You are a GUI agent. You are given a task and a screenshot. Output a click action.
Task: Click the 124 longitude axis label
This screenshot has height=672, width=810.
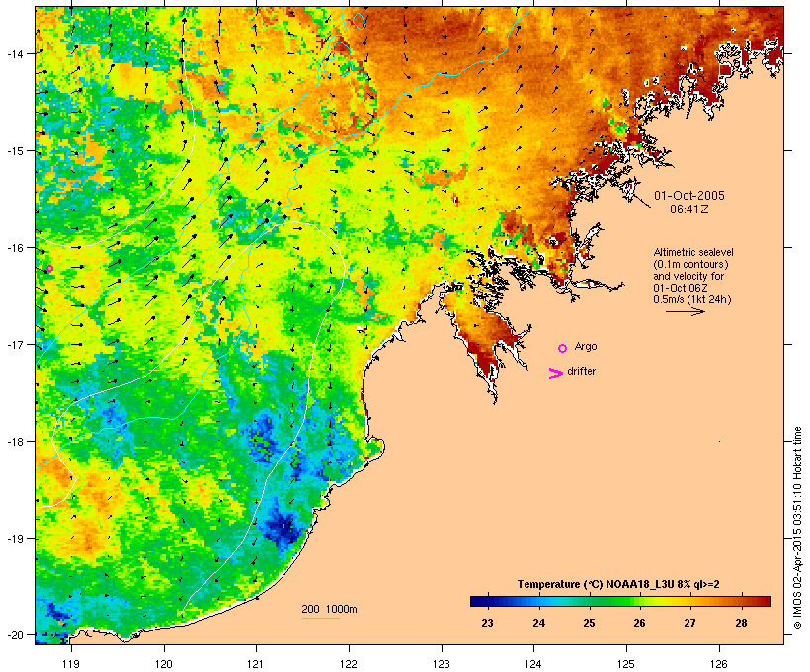533,664
